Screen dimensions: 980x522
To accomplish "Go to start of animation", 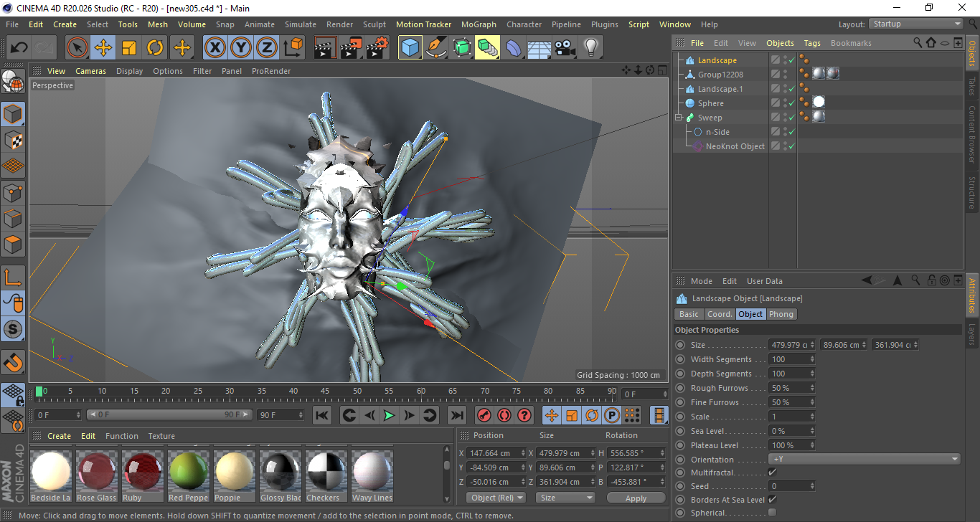I will [x=322, y=415].
